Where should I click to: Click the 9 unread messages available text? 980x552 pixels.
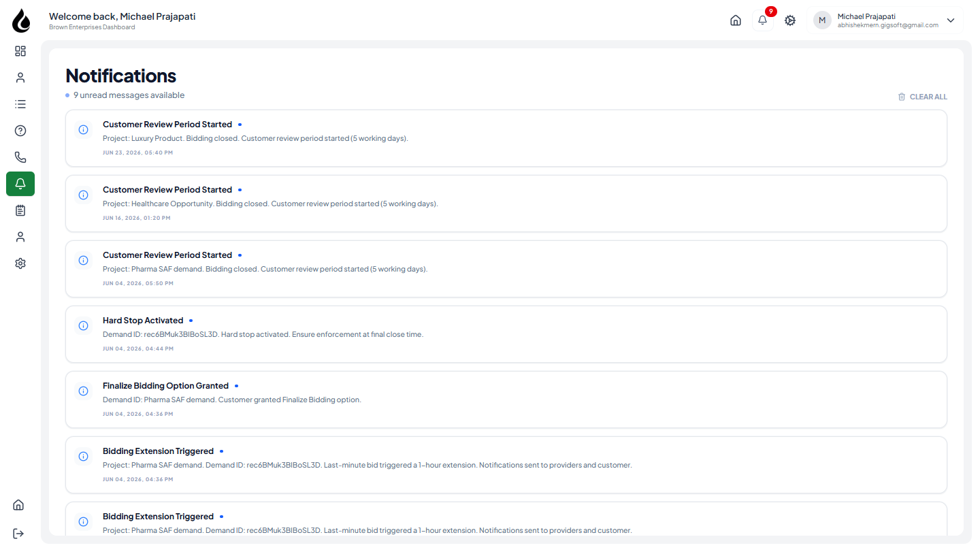129,95
